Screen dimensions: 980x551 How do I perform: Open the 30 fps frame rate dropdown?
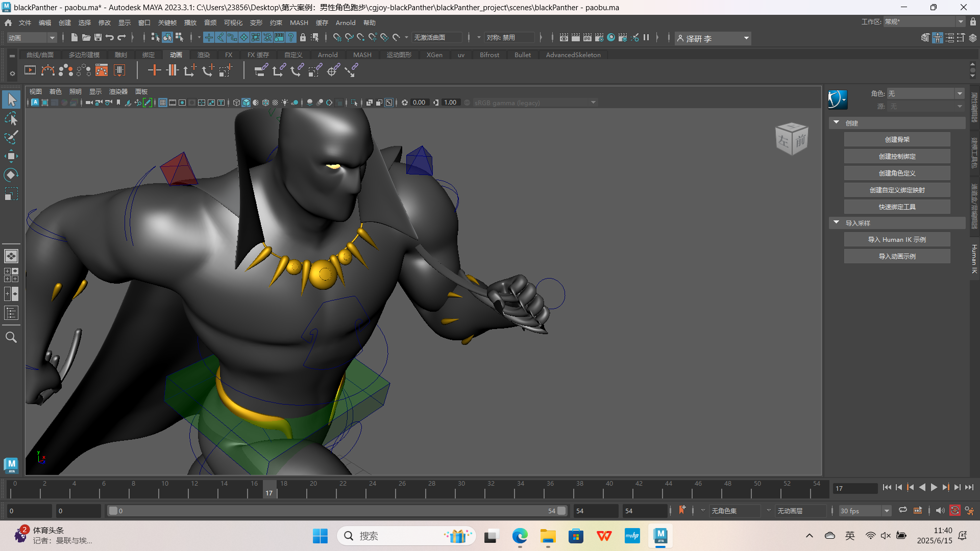tap(865, 511)
